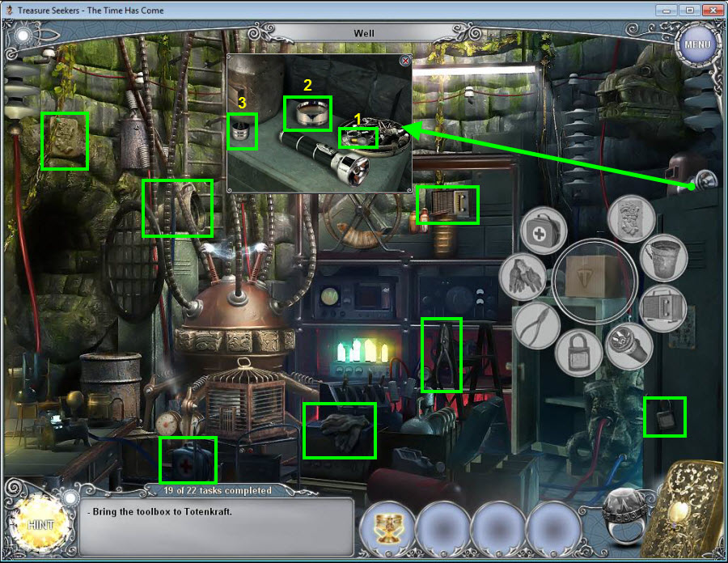This screenshot has width=728, height=563.
Task: Close the zoomed-in popup window
Action: click(x=405, y=61)
